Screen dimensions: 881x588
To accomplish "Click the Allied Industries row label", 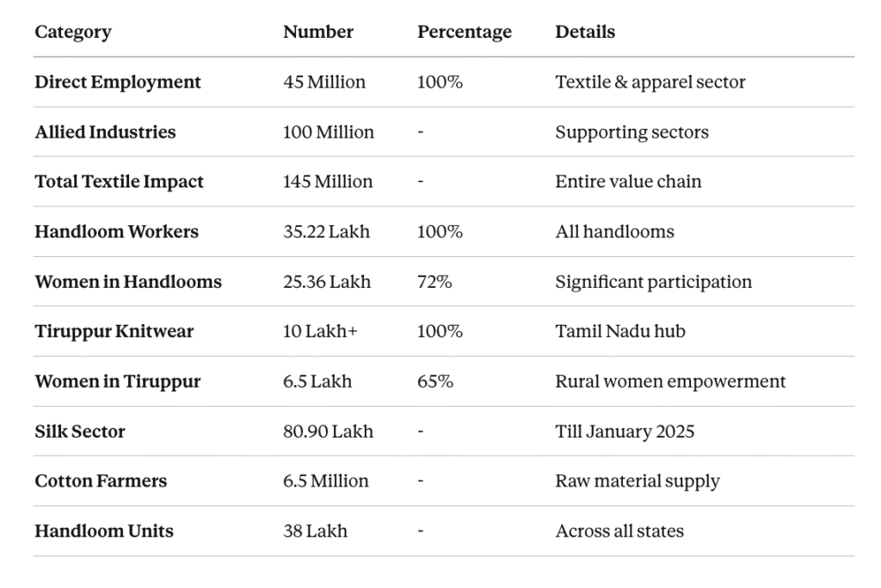I will (x=105, y=132).
